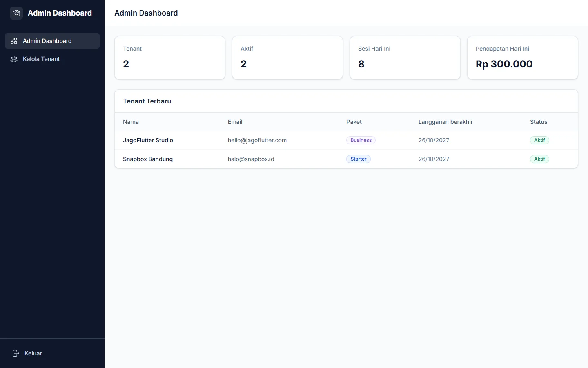Click the Tenant Terbaru section heading

coord(147,101)
